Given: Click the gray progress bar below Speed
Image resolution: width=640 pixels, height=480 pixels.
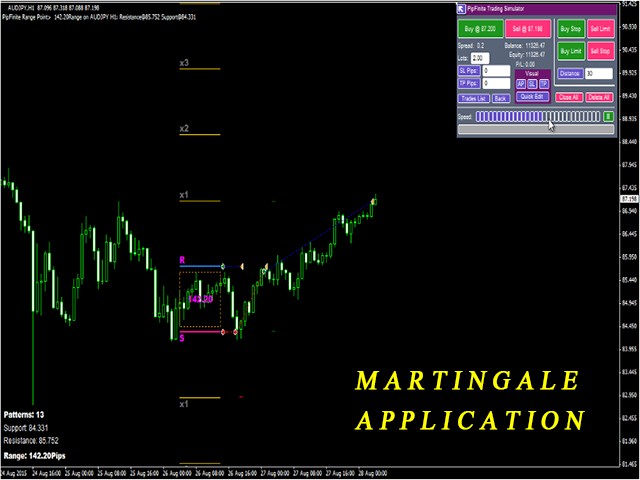Looking at the screenshot, I should (536, 129).
